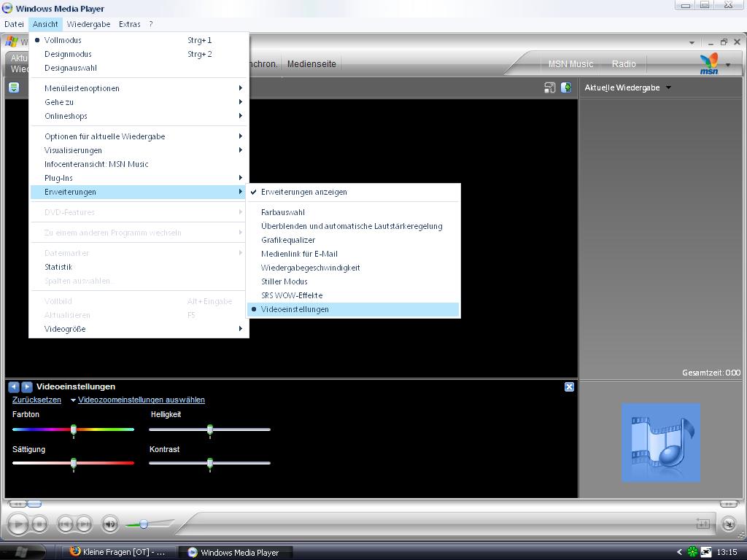The image size is (747, 560).
Task: Open the Radio tab
Action: coord(624,64)
